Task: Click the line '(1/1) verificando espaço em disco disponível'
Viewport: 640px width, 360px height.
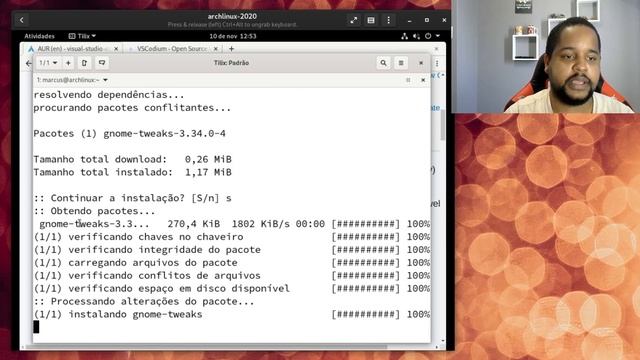Action: [162, 289]
